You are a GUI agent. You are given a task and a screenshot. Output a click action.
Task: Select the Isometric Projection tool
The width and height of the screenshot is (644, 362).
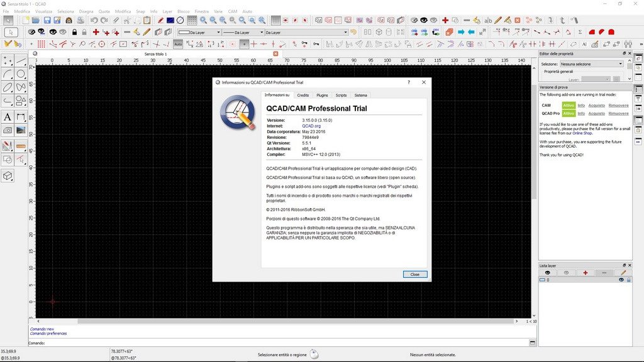8,175
